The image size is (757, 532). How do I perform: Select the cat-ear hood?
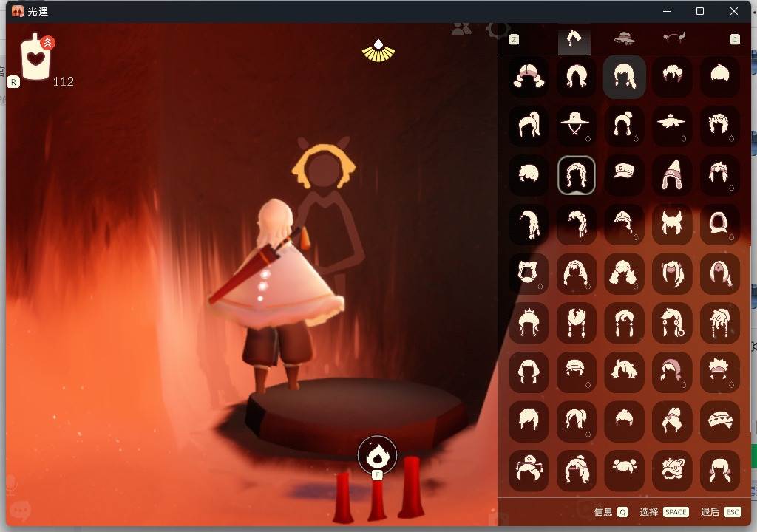529,273
